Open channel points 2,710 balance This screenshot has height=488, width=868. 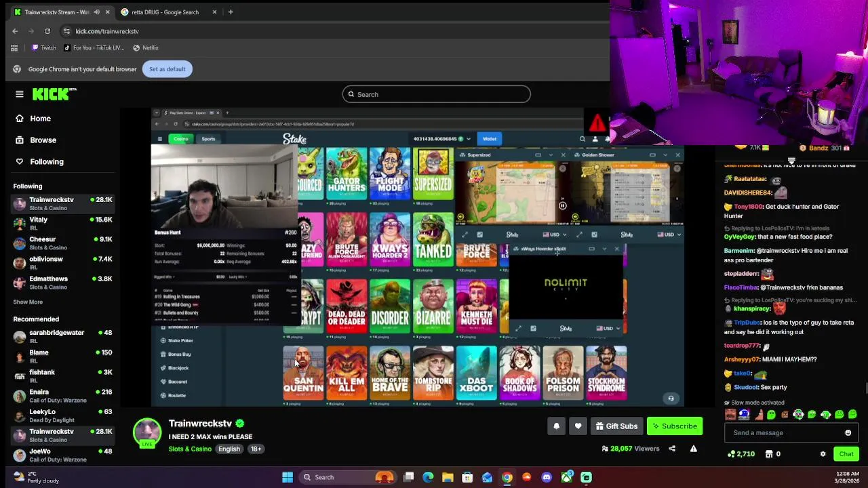[x=741, y=454]
